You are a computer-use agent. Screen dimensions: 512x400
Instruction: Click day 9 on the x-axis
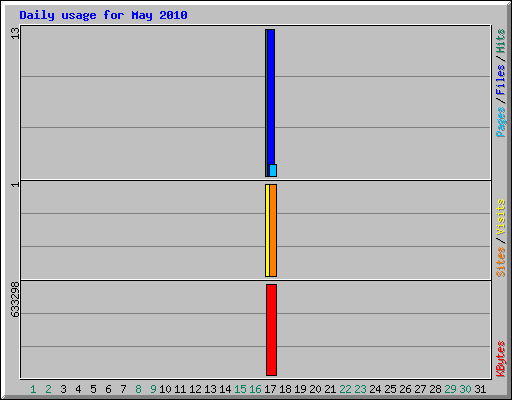point(153,389)
